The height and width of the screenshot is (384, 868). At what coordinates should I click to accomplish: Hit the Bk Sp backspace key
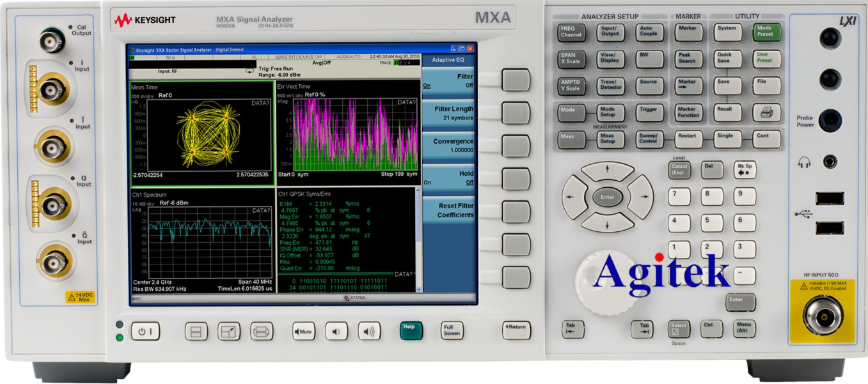[x=744, y=171]
